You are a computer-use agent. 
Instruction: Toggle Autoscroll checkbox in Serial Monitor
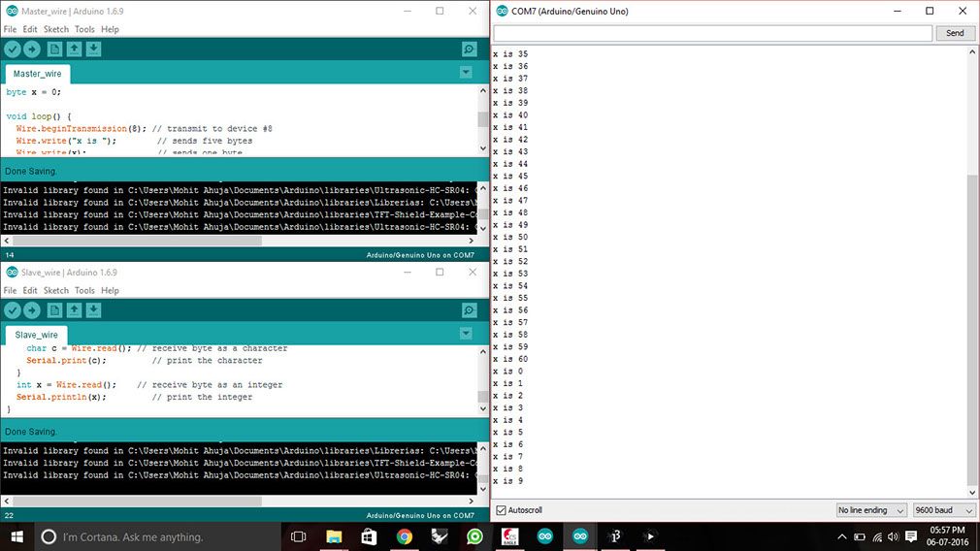[502, 510]
